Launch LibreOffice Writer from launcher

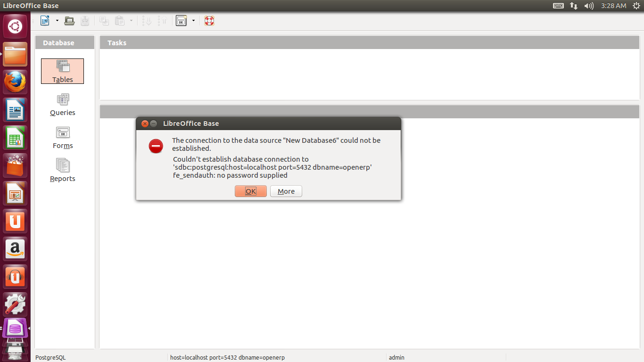tap(15, 110)
